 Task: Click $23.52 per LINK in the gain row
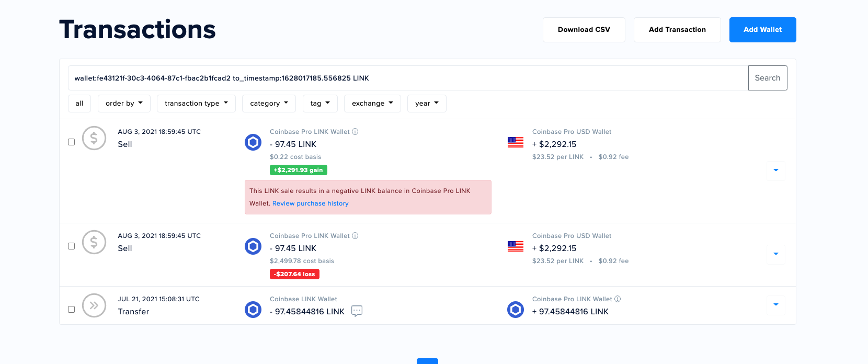(x=558, y=157)
